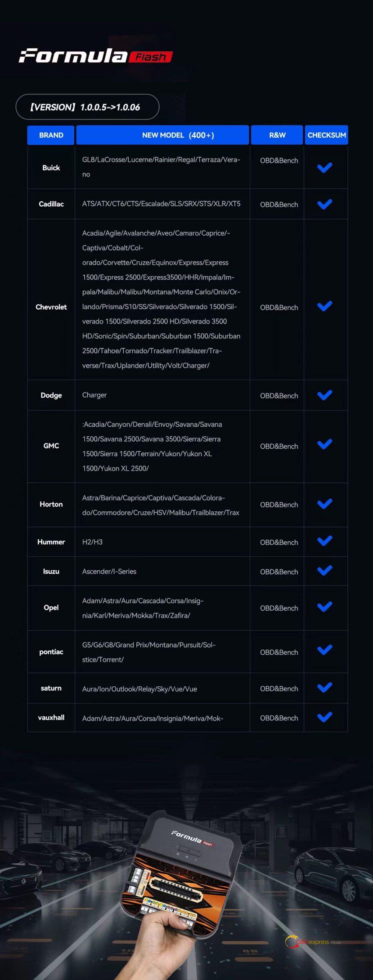Click the vauxhall row checksum checkmark

coord(324,717)
